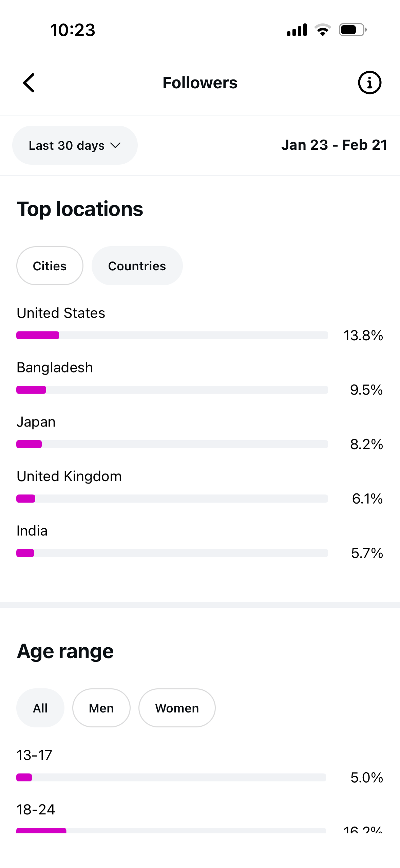Open the Last 30 days dropdown

tap(75, 145)
